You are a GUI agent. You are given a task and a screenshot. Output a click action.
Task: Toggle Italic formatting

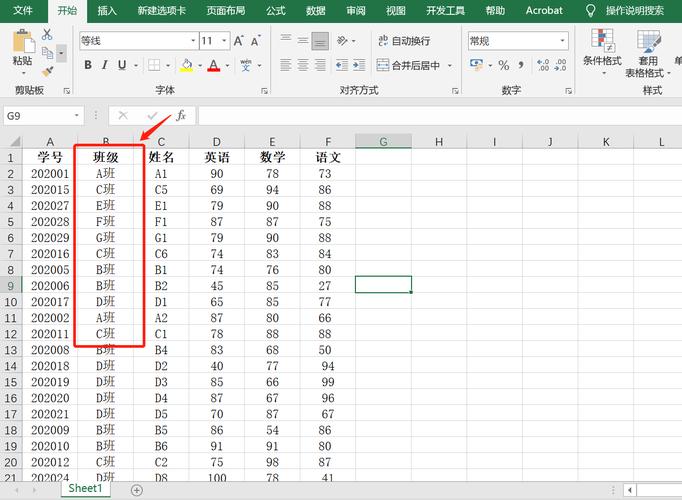106,65
